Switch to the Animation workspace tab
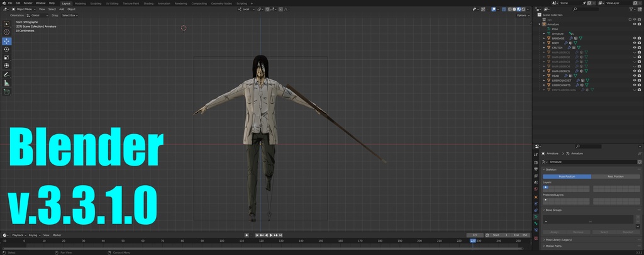Viewport: 644px width, 255px height. (164, 3)
